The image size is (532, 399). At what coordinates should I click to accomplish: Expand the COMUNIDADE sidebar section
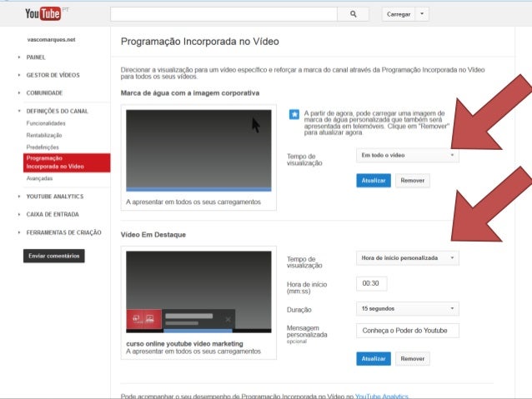pos(44,93)
